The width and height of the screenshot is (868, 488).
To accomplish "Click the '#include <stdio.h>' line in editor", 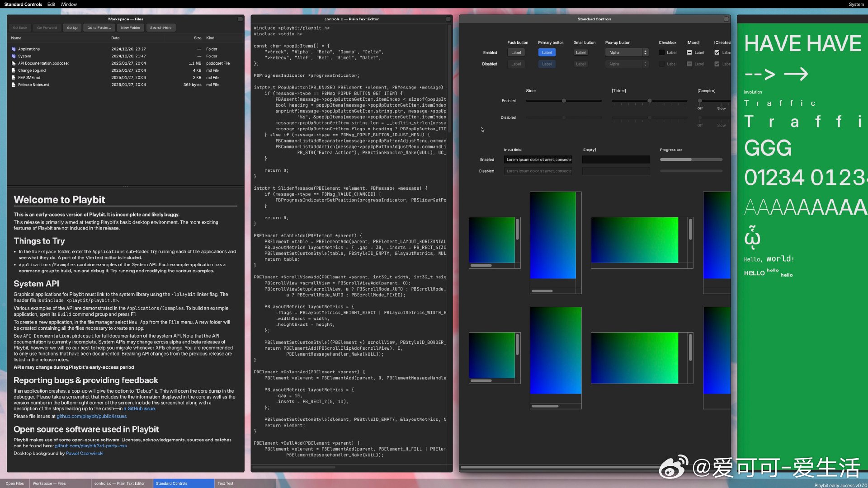I will pyautogui.click(x=278, y=34).
